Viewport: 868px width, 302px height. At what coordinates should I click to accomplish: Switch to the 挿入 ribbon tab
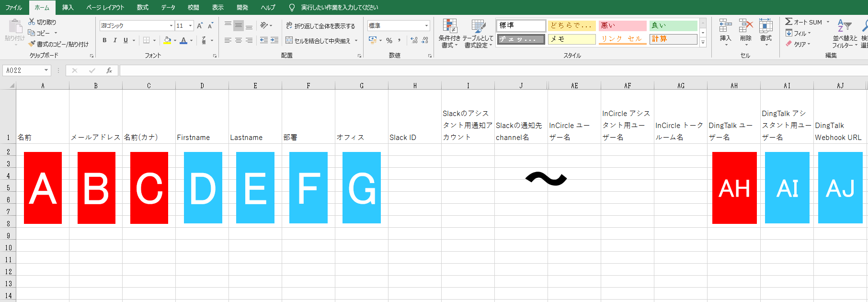(68, 7)
